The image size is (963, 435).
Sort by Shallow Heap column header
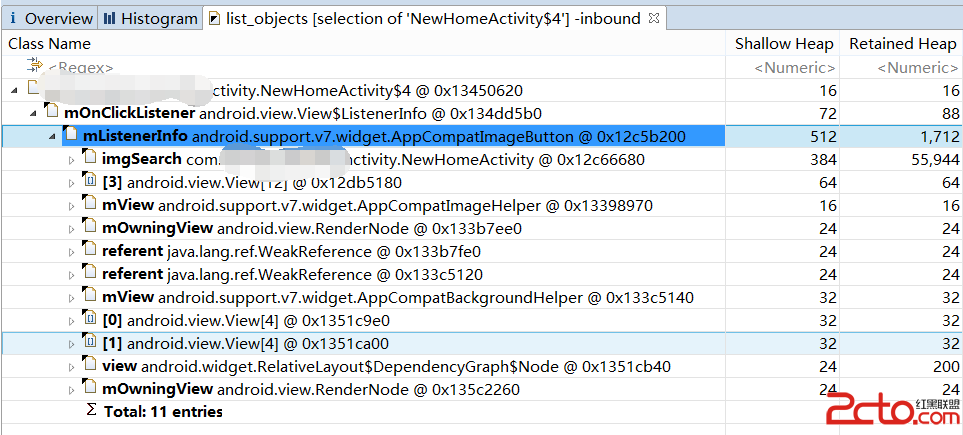tap(783, 44)
